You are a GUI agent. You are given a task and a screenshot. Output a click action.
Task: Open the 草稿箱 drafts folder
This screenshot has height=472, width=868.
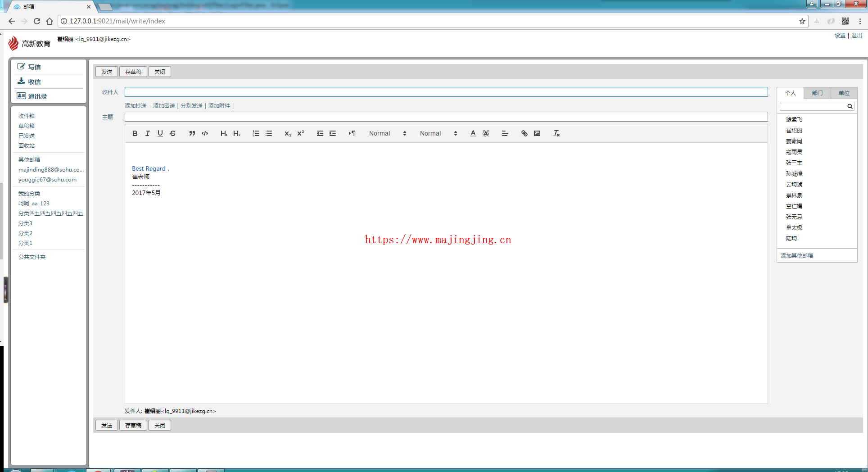coord(27,126)
